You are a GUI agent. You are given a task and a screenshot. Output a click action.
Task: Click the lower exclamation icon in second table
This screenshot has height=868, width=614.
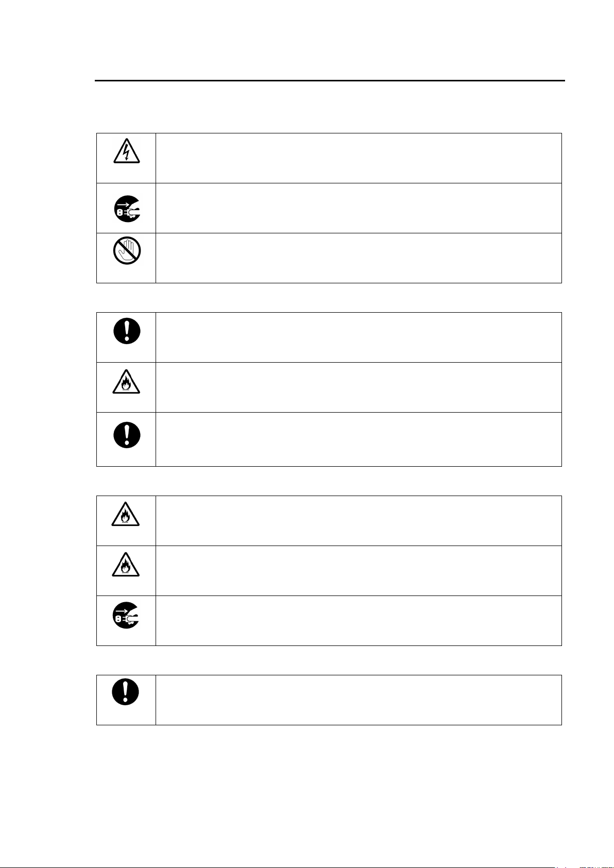(x=126, y=435)
